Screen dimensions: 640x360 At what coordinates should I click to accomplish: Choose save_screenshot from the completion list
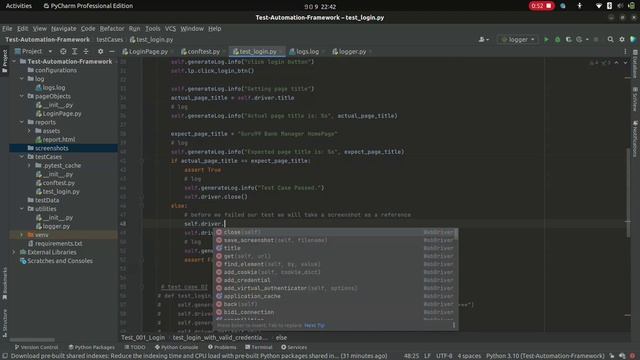(x=335, y=240)
